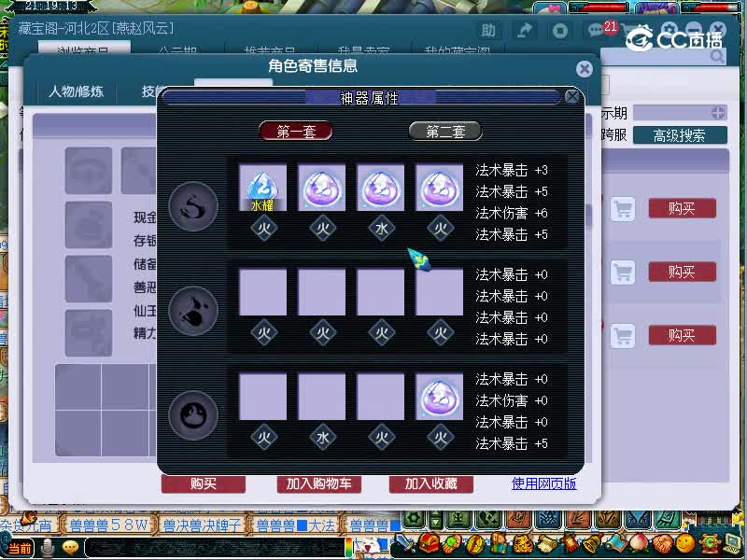The height and width of the screenshot is (560, 747).
Task: Click fourth purple spirit gem in top row
Action: click(x=439, y=188)
